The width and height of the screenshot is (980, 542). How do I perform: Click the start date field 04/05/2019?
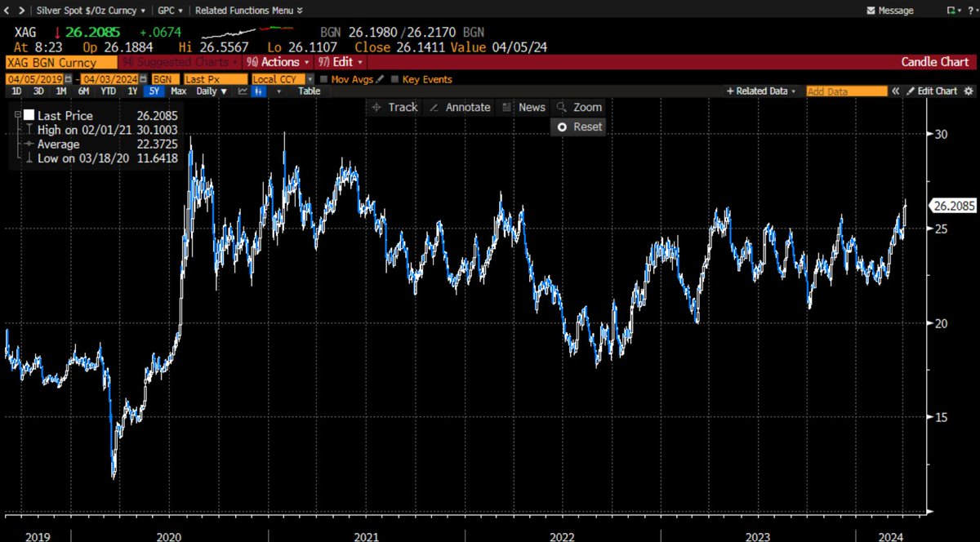pos(34,79)
